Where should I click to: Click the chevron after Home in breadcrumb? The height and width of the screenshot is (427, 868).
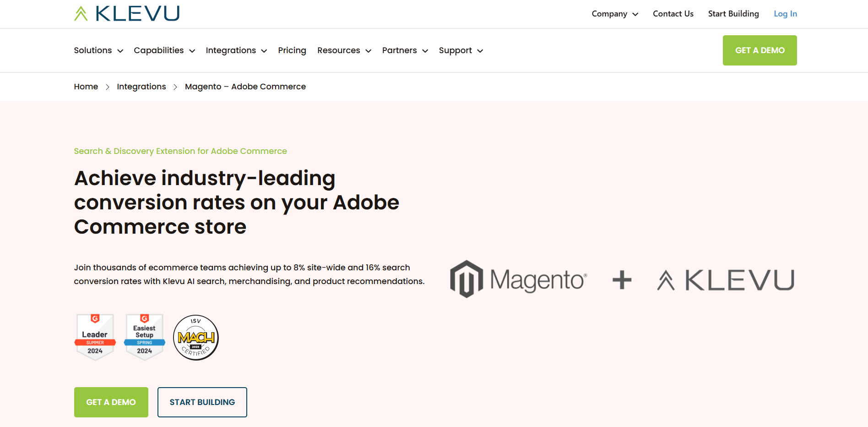tap(108, 87)
